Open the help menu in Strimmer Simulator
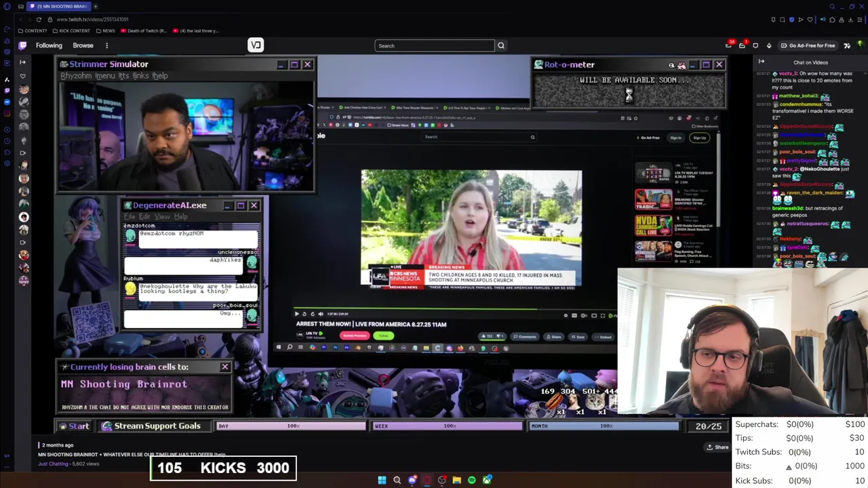868x488 pixels. tap(160, 76)
